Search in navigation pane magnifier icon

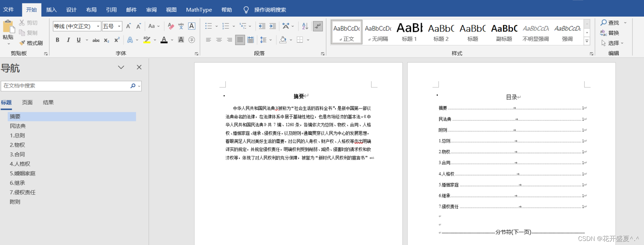(133, 86)
